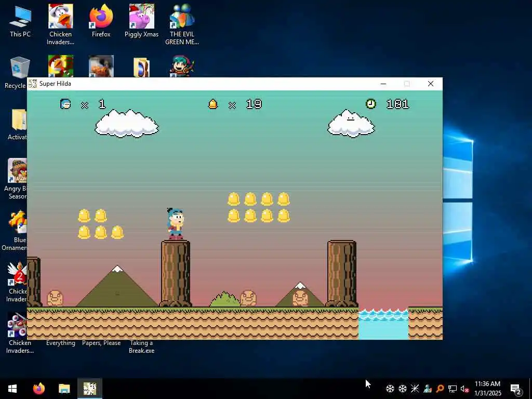The width and height of the screenshot is (532, 399).
Task: Click the tree stump next to the water
Action: tap(342, 273)
